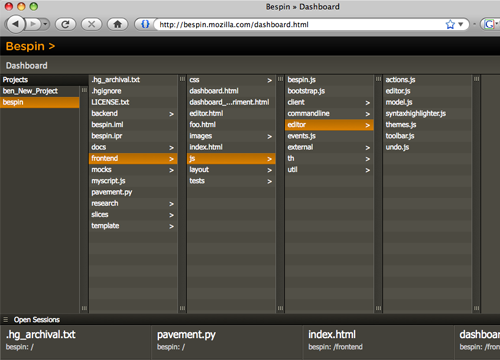Expand the slices folder arrow

pos(171,215)
